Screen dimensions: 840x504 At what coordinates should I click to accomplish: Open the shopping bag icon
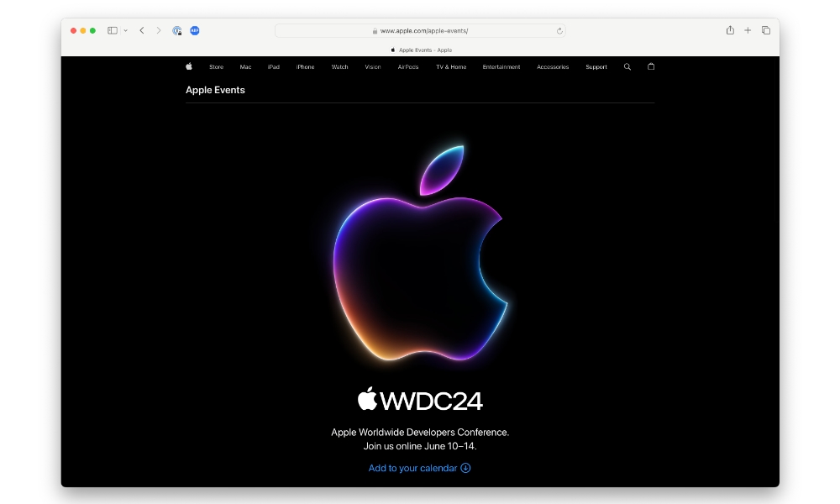[651, 66]
